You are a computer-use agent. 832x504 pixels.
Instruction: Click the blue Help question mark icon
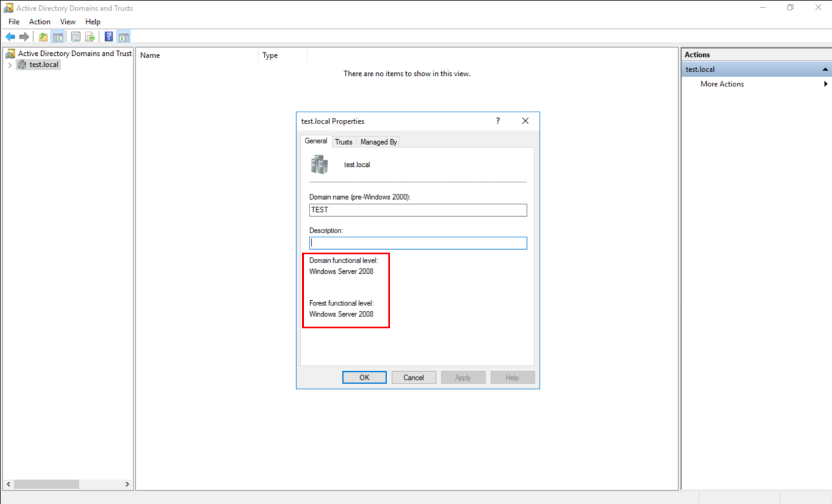(x=109, y=37)
